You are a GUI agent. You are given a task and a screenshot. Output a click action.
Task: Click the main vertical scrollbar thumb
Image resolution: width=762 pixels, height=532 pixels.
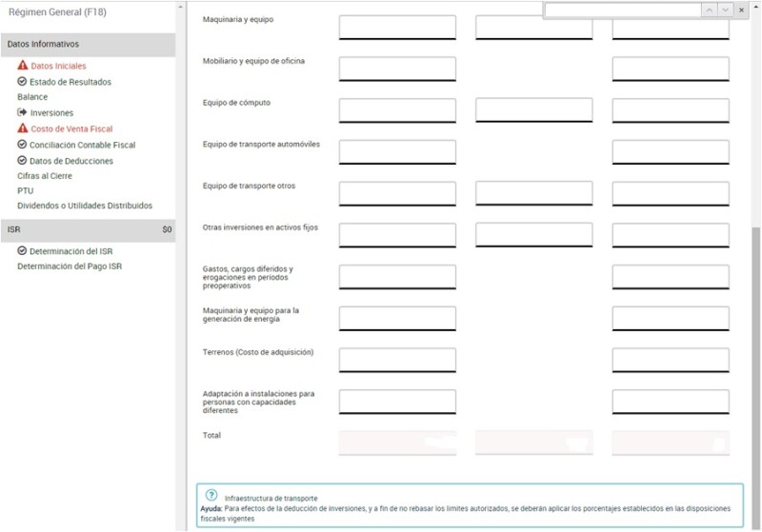755,378
